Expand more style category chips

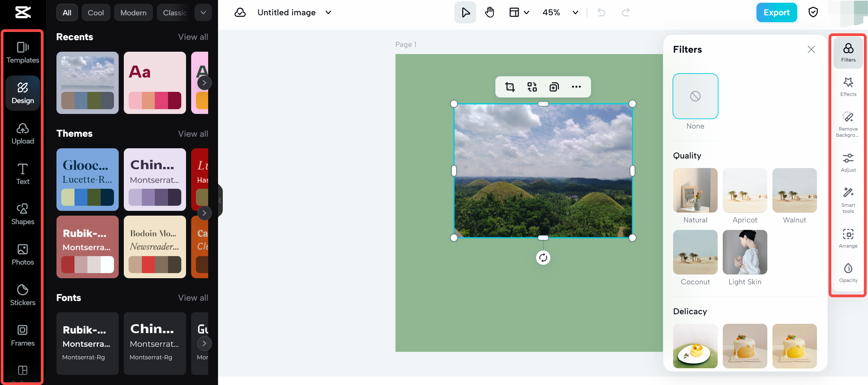(203, 13)
